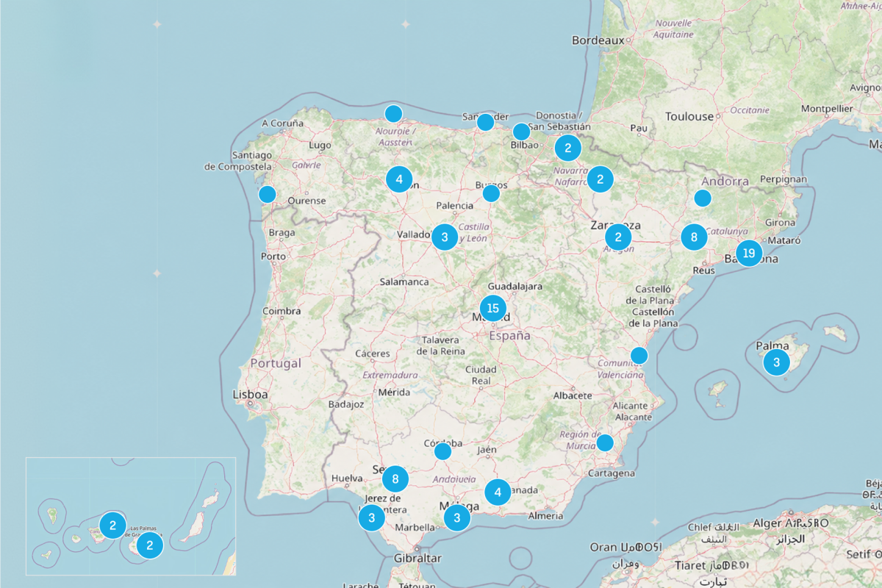Click the Gibraltar label

click(x=417, y=559)
